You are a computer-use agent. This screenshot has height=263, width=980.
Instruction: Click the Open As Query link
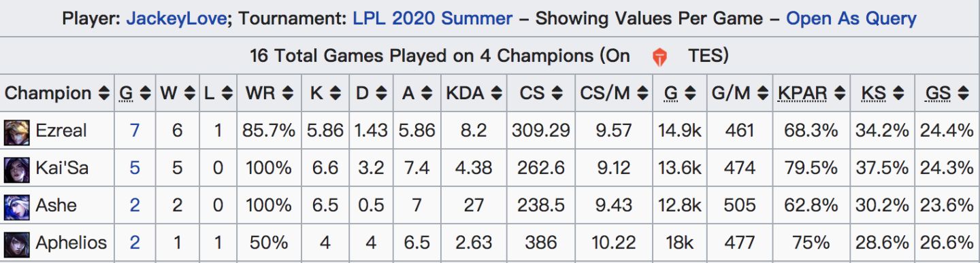pos(851,18)
